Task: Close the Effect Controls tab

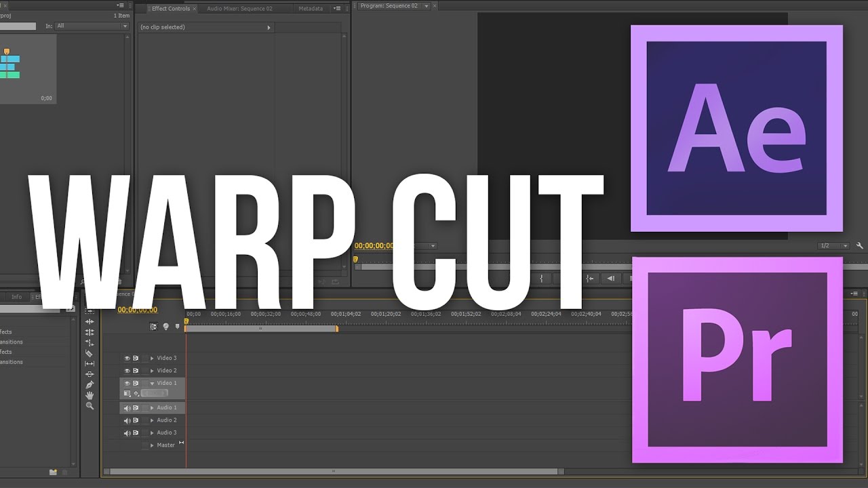Action: (195, 9)
